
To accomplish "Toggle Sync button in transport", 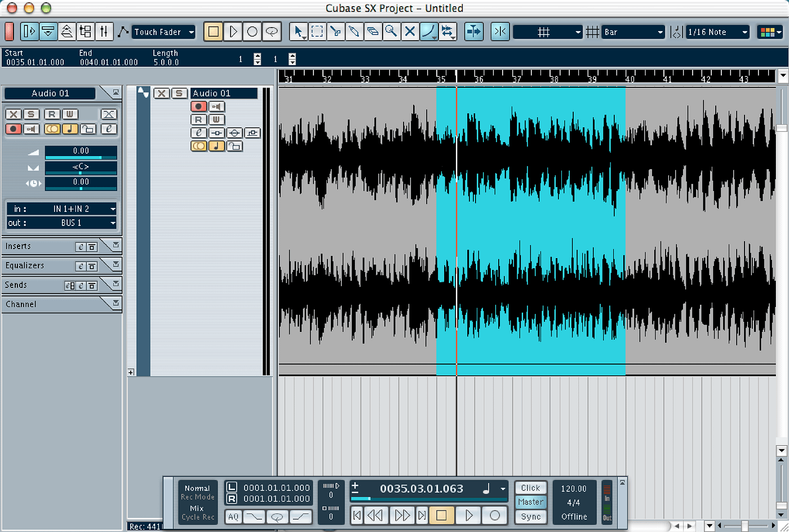I will [x=530, y=517].
